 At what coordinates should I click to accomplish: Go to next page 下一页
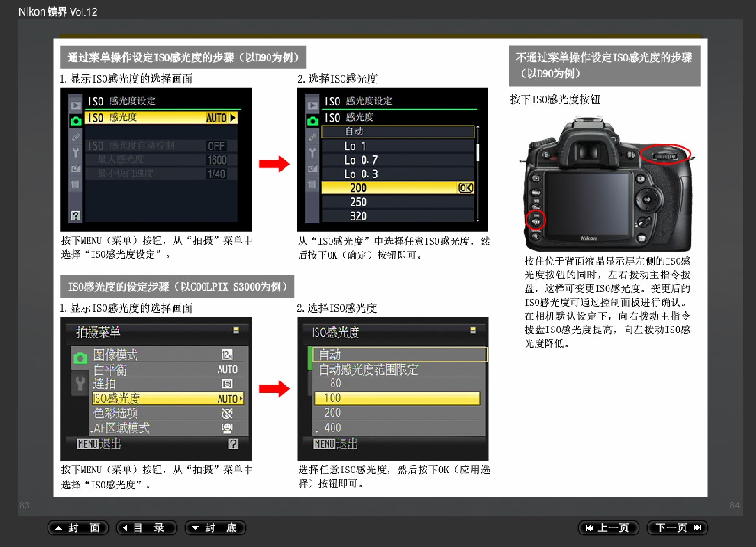pos(677,528)
